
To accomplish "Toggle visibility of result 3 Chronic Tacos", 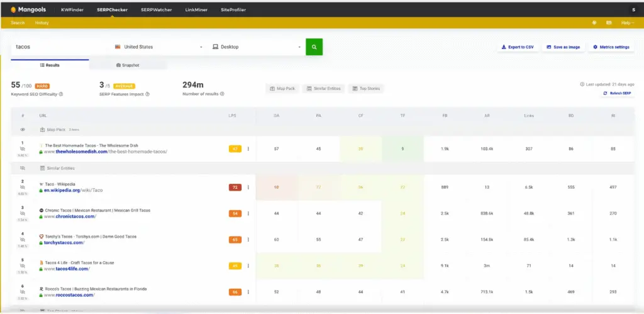I will [23, 214].
